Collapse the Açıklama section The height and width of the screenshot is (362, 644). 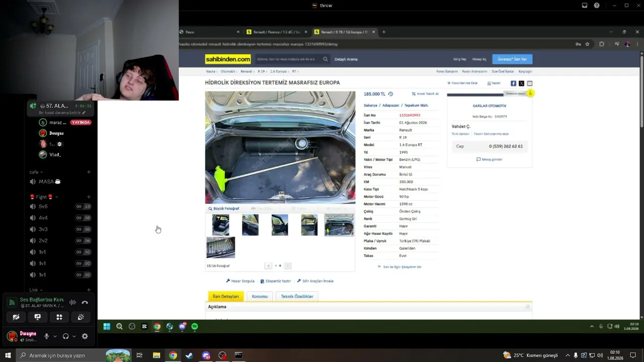(528, 307)
